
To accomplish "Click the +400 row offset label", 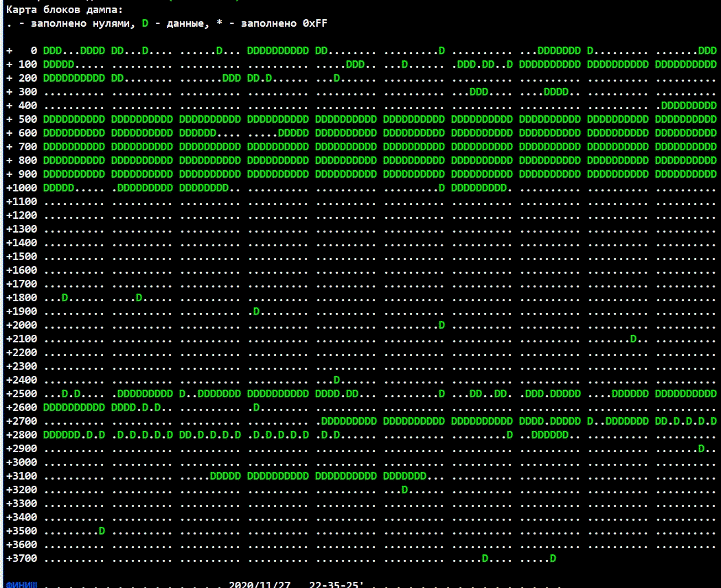I will point(21,106).
